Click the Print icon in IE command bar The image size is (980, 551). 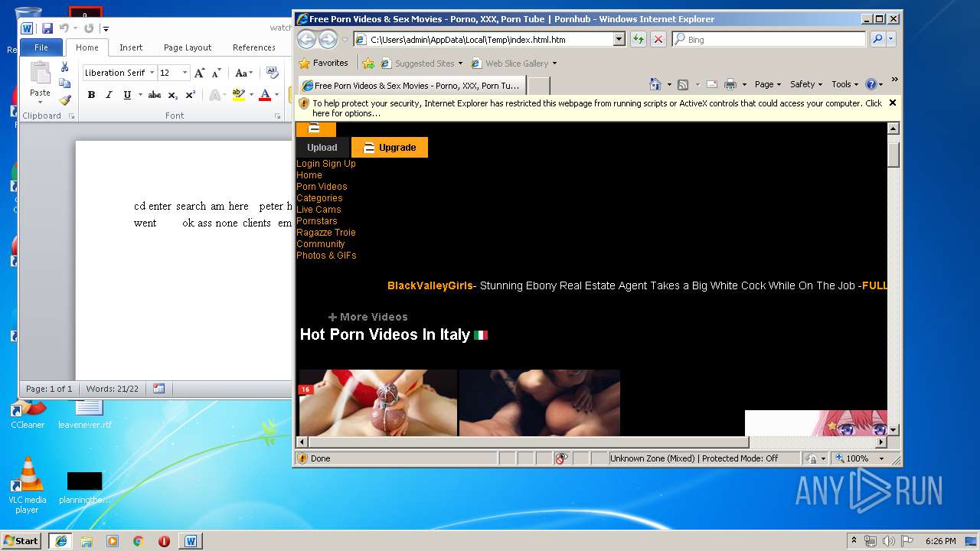click(730, 84)
